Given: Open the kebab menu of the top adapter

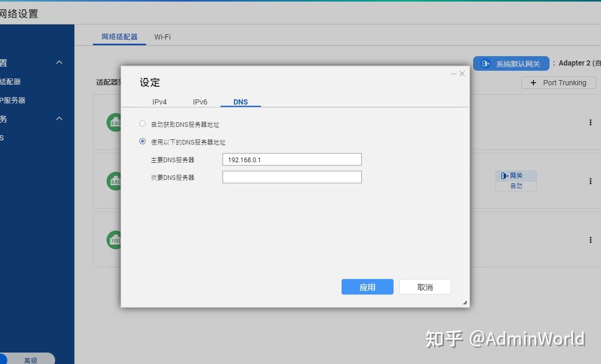Looking at the screenshot, I should (590, 122).
